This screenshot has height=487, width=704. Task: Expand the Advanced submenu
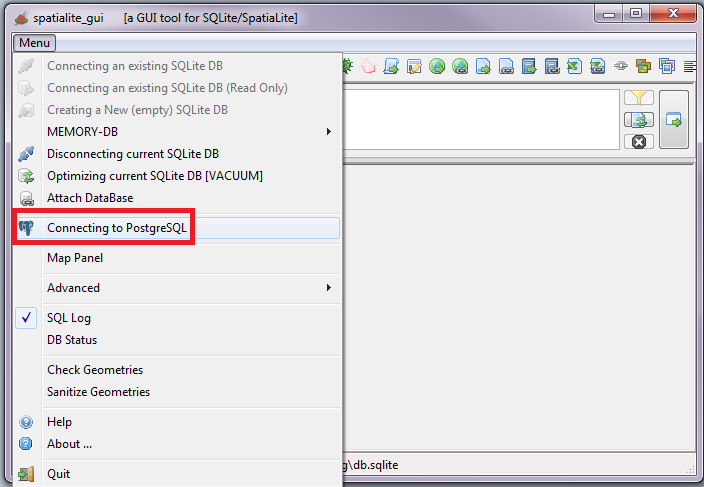(177, 288)
